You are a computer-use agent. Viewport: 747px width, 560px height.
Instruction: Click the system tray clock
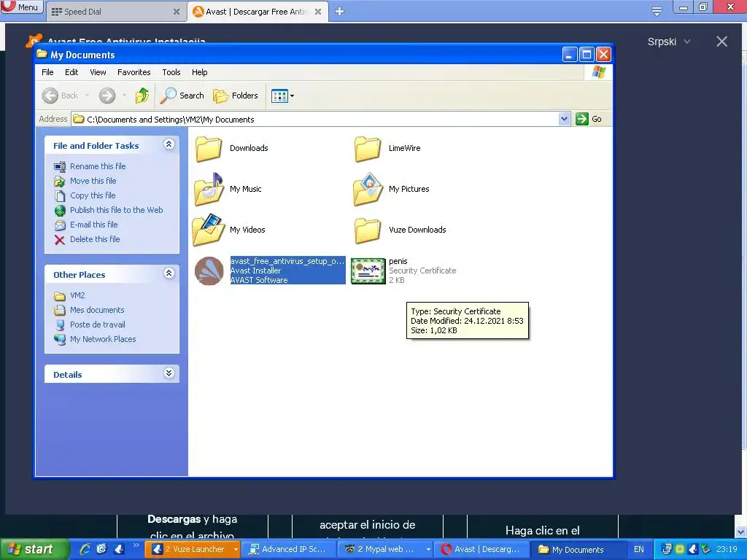pyautogui.click(x=727, y=549)
